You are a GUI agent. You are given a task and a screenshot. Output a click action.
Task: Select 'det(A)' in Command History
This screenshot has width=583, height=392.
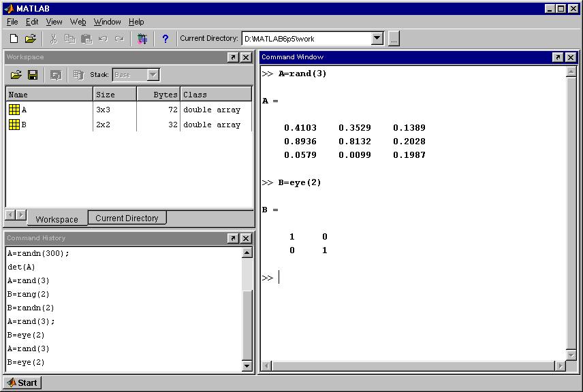[21, 267]
